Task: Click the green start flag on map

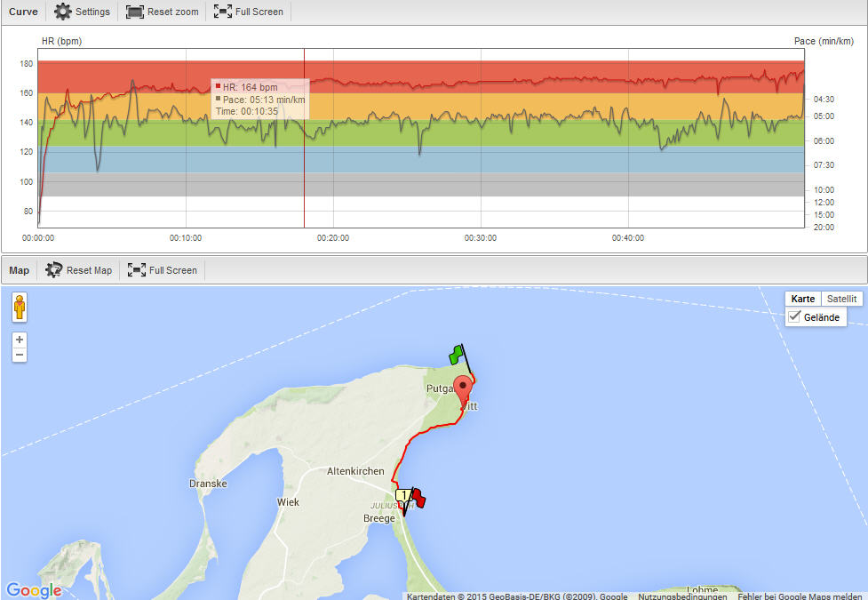Action: click(x=456, y=355)
